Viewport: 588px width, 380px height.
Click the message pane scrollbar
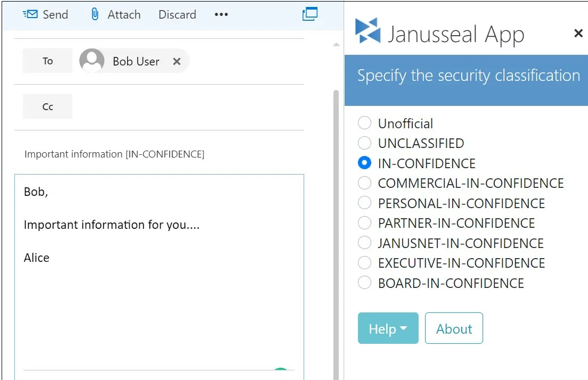click(x=336, y=213)
